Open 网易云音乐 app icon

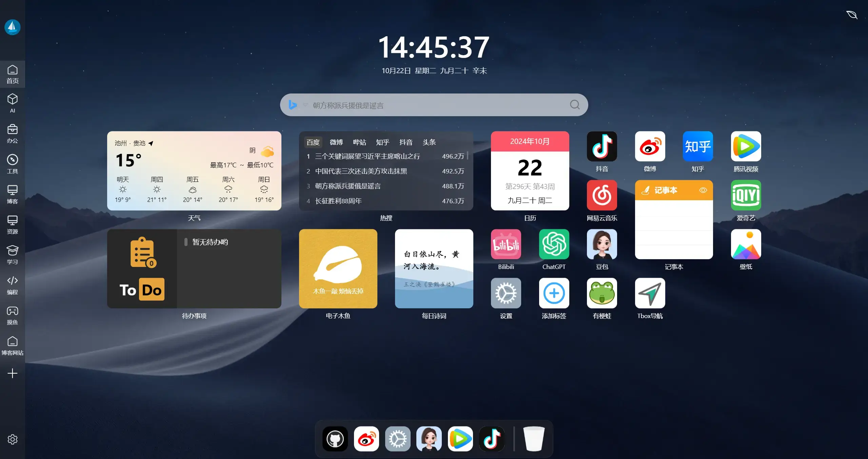602,195
